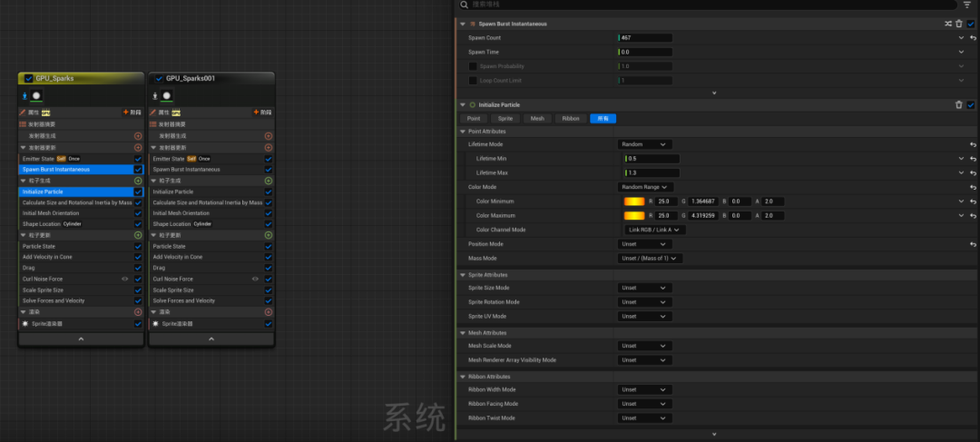This screenshot has width=980, height=442.
Task: Disable the GPU_Sparks emitter checkbox
Action: (x=29, y=79)
